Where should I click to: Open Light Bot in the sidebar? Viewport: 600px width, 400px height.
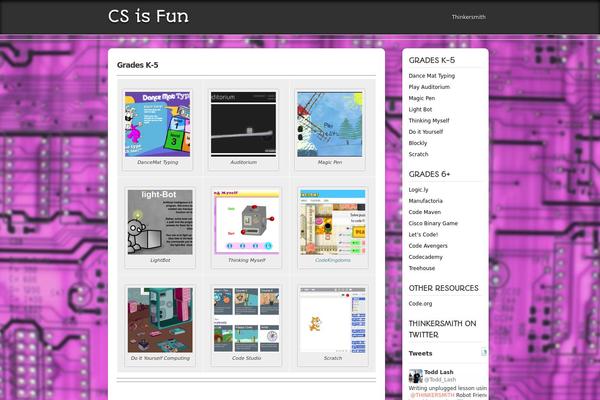point(420,109)
